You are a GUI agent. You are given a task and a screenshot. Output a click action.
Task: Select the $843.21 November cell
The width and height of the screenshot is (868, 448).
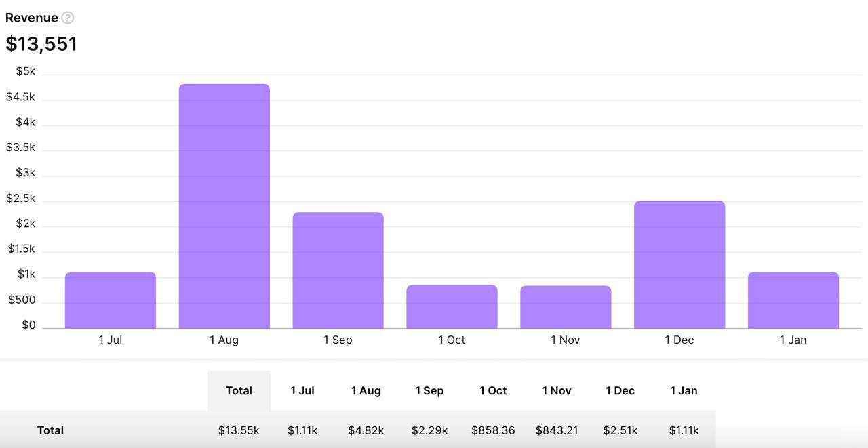coord(557,430)
